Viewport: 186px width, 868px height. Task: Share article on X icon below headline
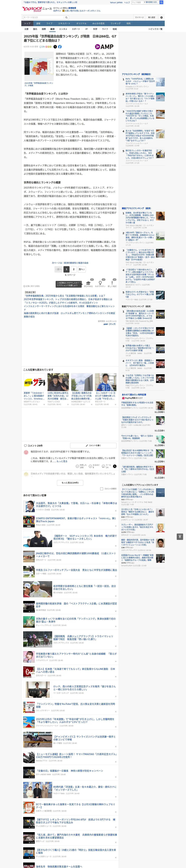click(55, 47)
